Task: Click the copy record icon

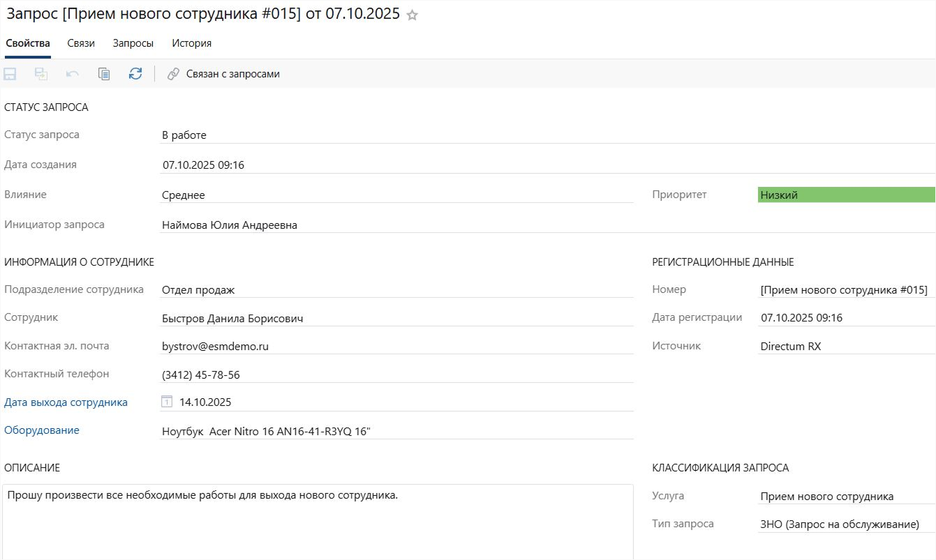Action: 104,74
